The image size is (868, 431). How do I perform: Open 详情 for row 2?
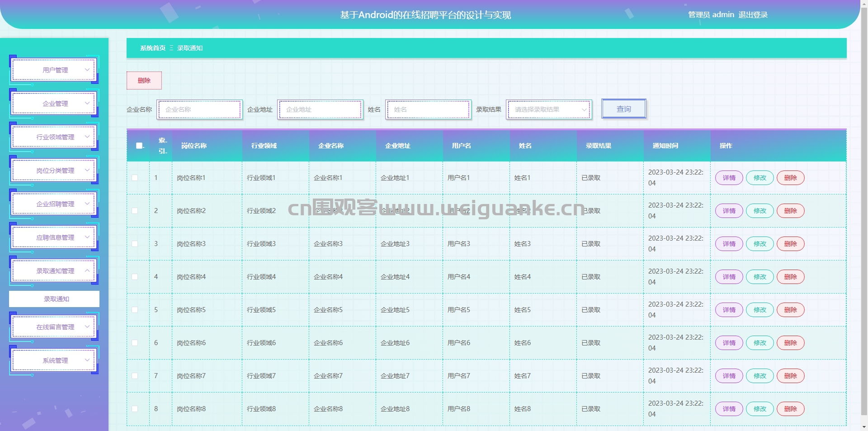point(729,211)
